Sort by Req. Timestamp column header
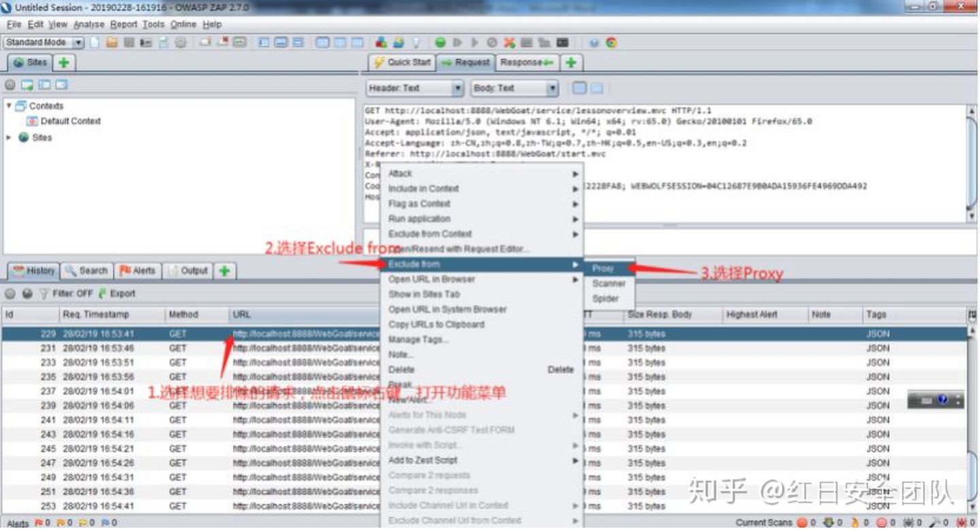 pyautogui.click(x=112, y=314)
